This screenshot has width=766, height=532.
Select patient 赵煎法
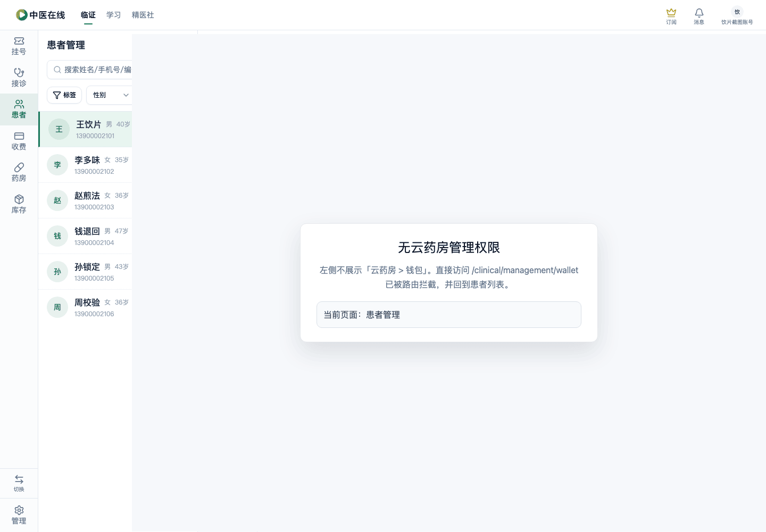point(85,200)
